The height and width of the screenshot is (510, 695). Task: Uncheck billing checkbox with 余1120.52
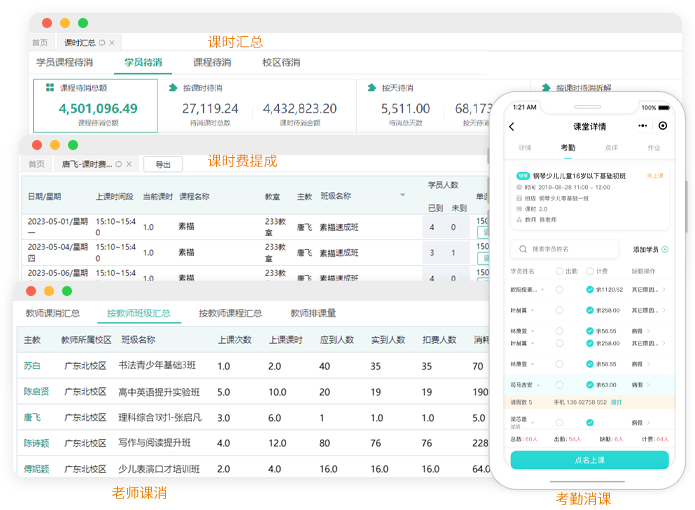tap(590, 289)
